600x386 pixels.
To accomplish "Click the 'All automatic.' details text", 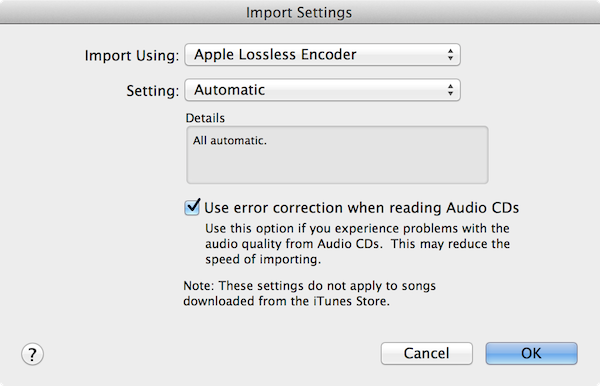I will pos(230,140).
